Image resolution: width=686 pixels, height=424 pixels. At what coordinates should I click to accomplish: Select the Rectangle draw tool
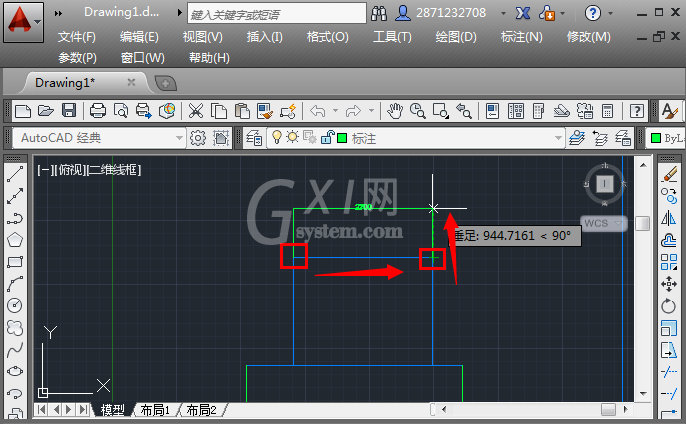click(x=15, y=262)
